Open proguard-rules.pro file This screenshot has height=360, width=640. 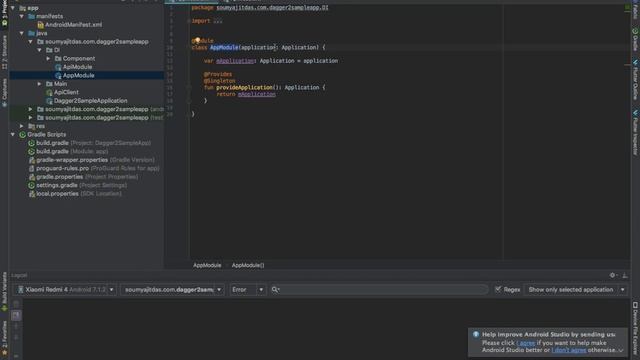[98, 168]
